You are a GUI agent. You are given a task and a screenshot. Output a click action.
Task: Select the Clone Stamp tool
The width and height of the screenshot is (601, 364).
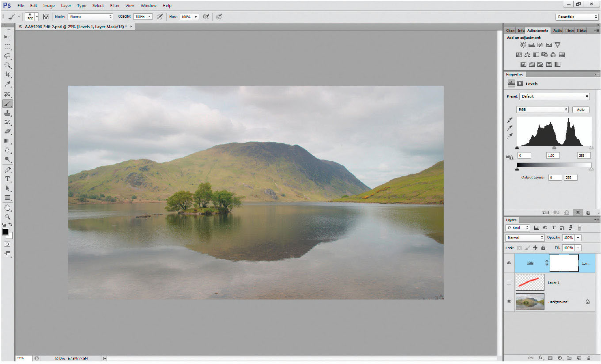coord(8,113)
